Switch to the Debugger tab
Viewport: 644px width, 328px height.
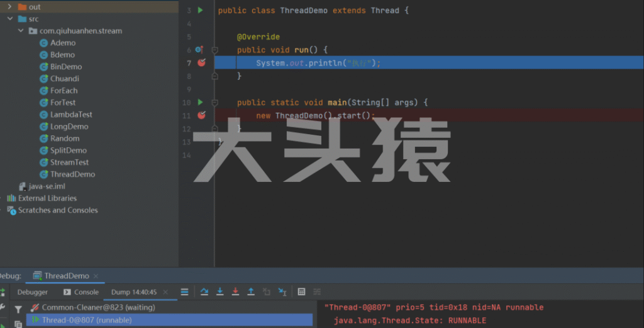[x=33, y=292]
